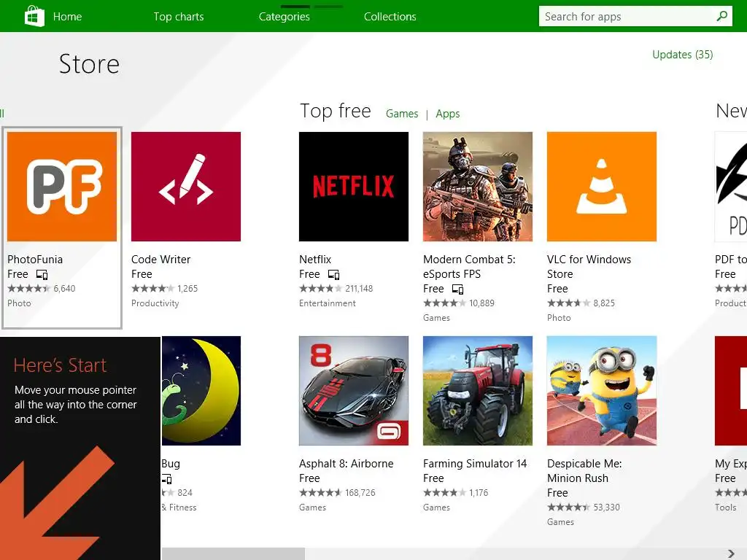This screenshot has width=747, height=560.
Task: Click Modern Combat 5: eSports FPS title
Action: [x=469, y=267]
